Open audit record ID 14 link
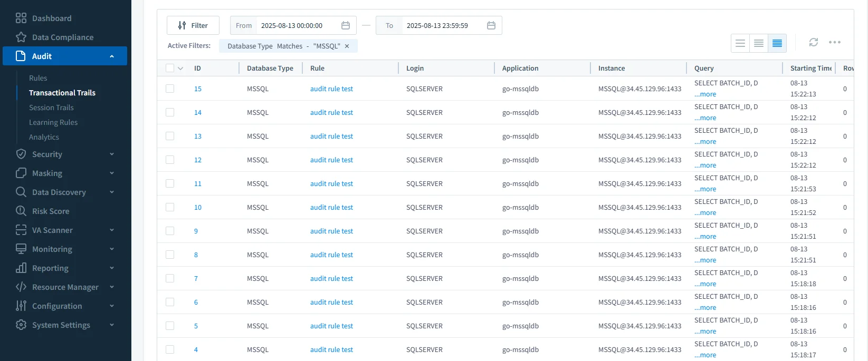 (x=198, y=112)
